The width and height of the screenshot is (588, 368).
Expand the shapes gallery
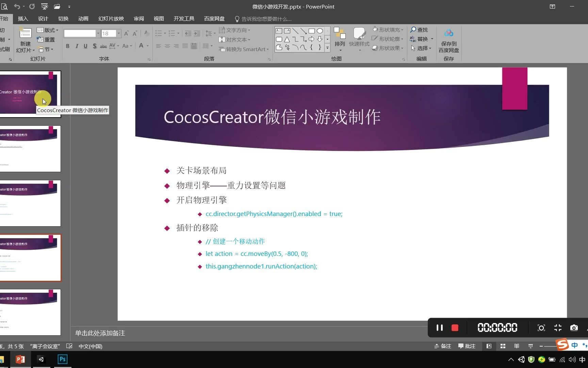coord(327,48)
